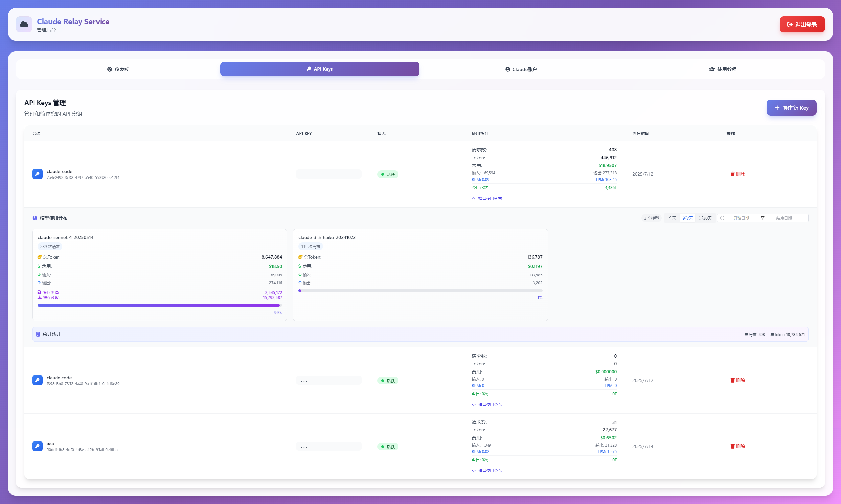This screenshot has height=504, width=841.
Task: Click the 创建新 Key button
Action: tap(791, 108)
